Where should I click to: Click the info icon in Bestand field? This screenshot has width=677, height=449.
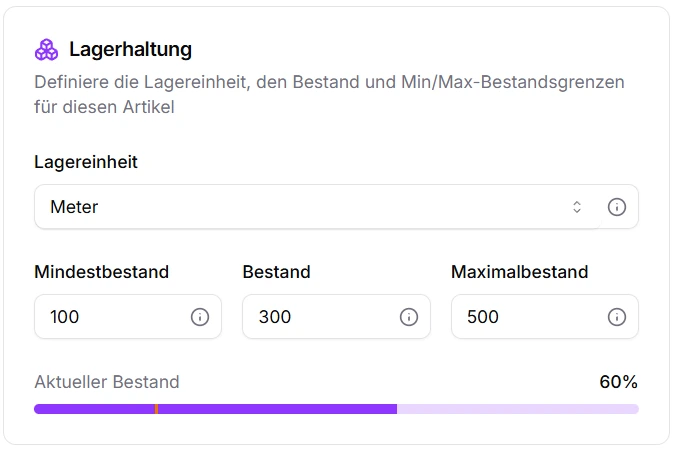(x=409, y=317)
